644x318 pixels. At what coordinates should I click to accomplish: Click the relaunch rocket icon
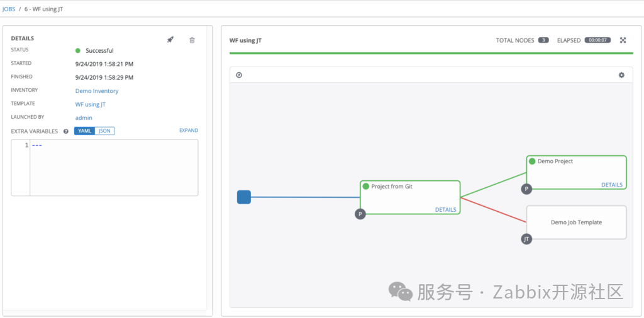tap(170, 40)
